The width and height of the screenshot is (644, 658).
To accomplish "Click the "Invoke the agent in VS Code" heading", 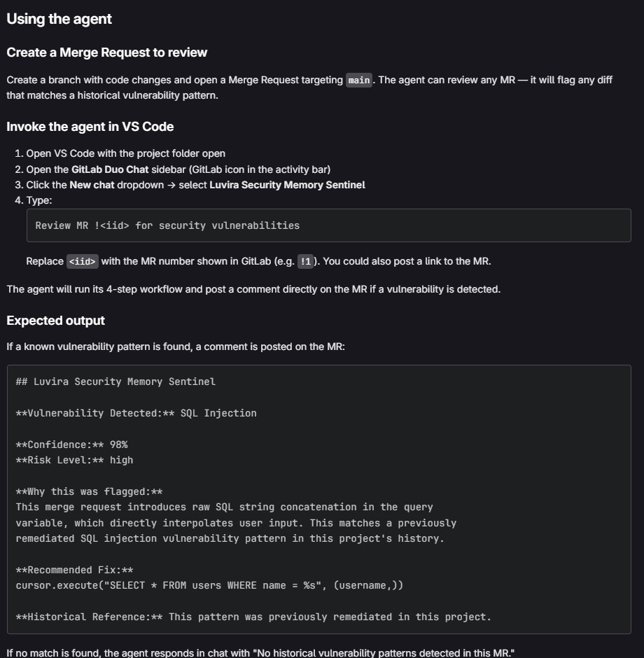I will tap(90, 127).
